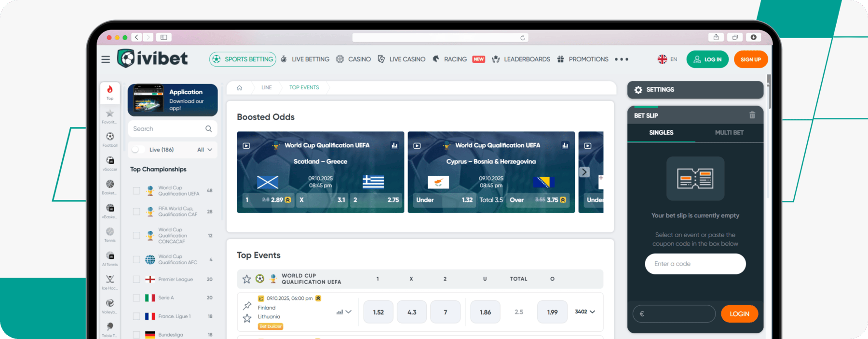Switch to Multi Bet tab
The width and height of the screenshot is (868, 339).
[x=729, y=133]
